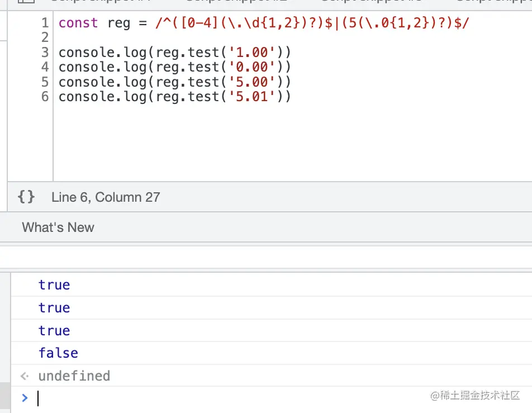
Task: Focus the console prompt input line
Action: [x=224, y=398]
